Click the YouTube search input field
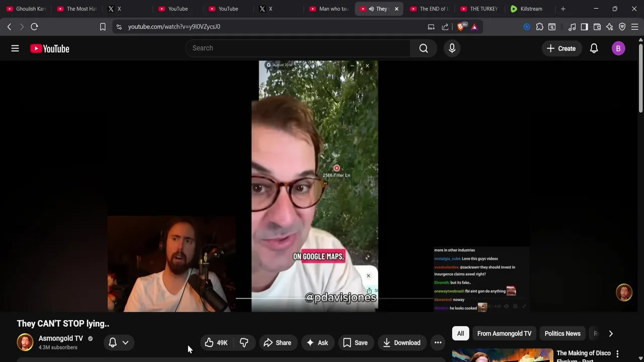Screen dimensions: 644x362 coord(298,48)
